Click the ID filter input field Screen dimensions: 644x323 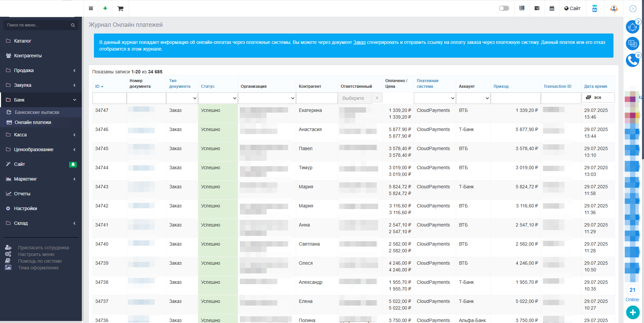pyautogui.click(x=109, y=98)
